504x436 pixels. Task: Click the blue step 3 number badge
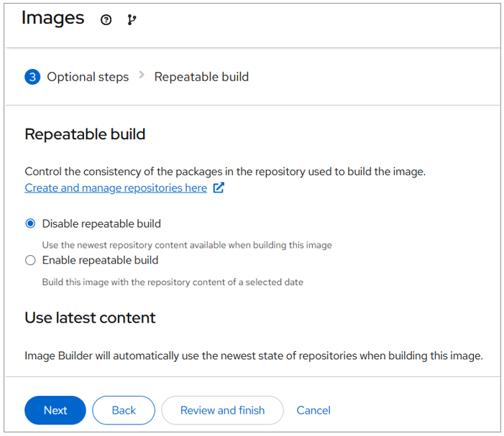tap(32, 77)
